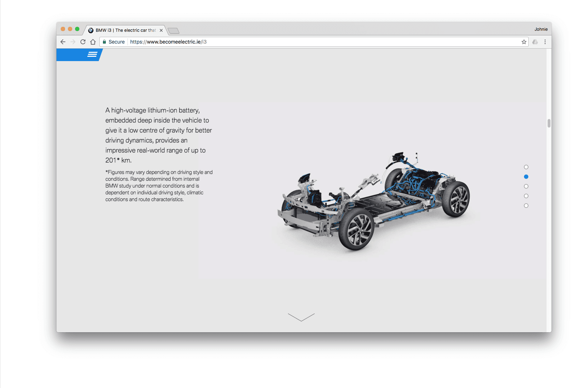Bookmark this page with the star icon
Viewport: 588px width, 388px height.
(x=524, y=42)
